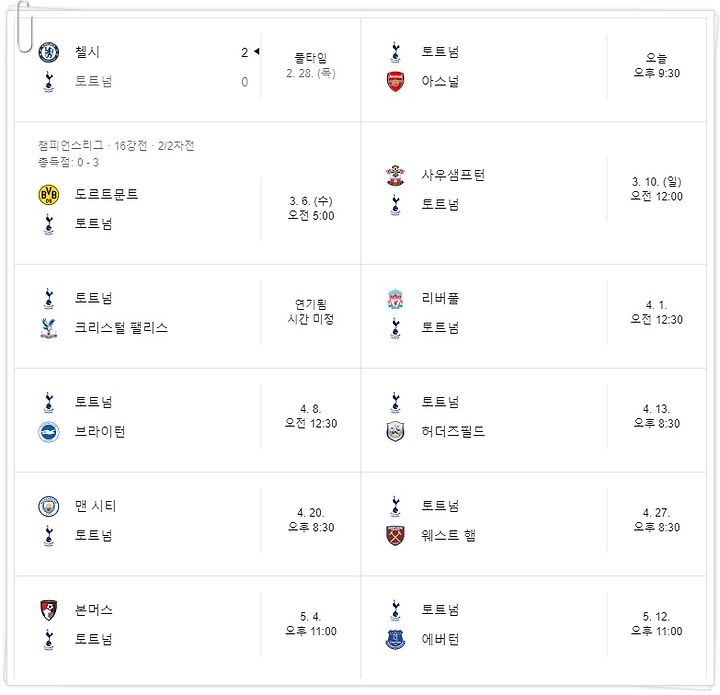Click the Huddersfield club crest icon
720x695 pixels.
pyautogui.click(x=395, y=432)
